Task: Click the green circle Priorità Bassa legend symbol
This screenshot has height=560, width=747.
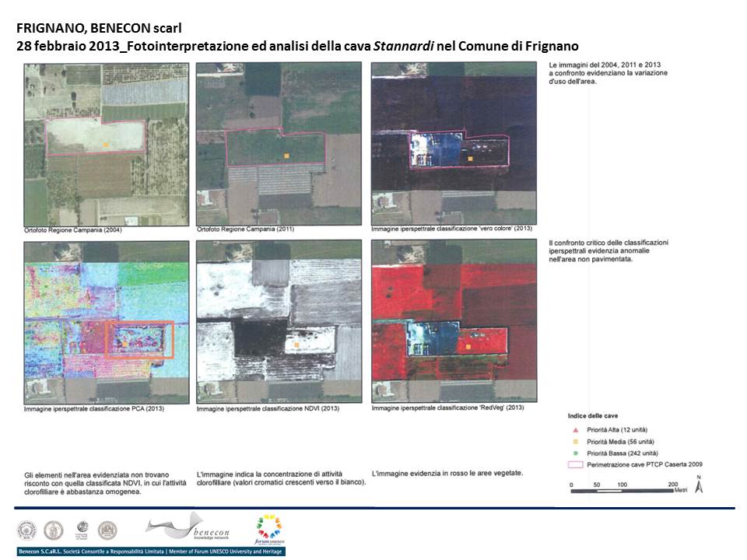Action: coord(576,453)
